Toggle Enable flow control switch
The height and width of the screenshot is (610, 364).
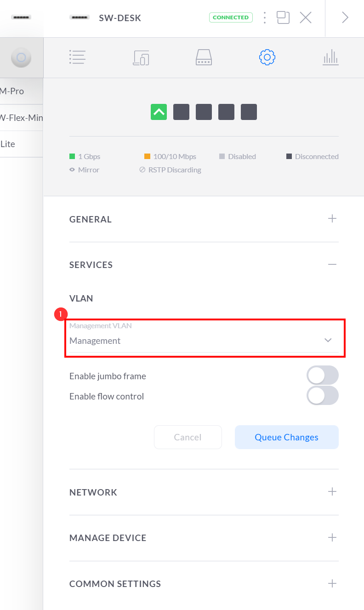322,396
